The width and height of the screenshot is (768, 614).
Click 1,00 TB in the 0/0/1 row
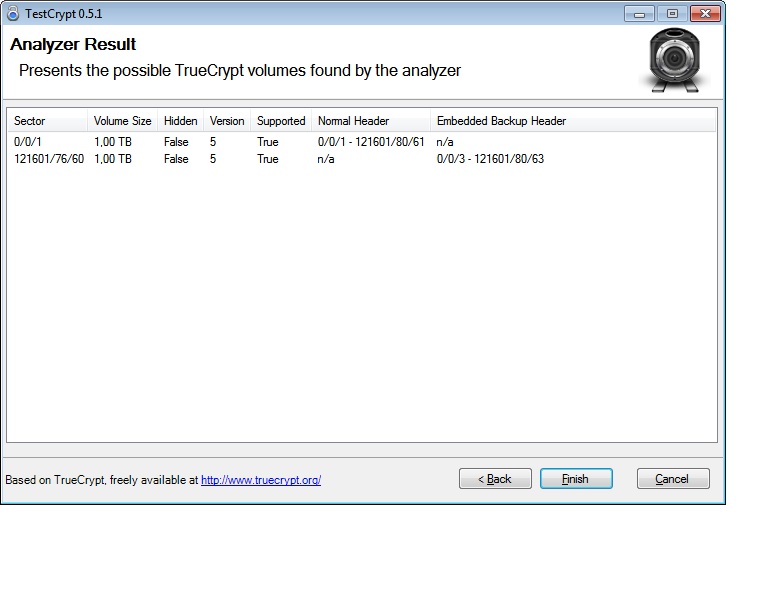tap(113, 142)
